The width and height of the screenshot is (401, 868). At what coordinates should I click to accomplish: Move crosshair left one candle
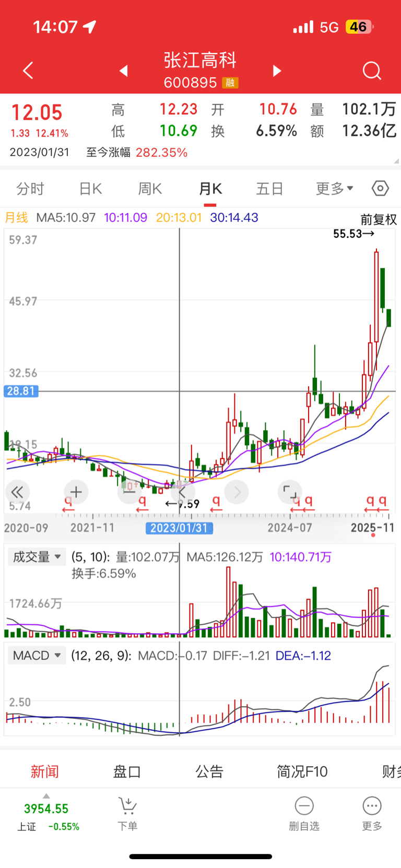(182, 492)
